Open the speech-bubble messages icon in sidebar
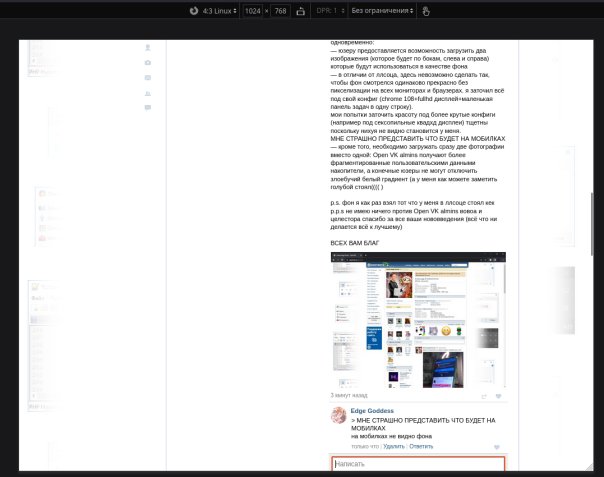This screenshot has width=604, height=477. coord(148,107)
